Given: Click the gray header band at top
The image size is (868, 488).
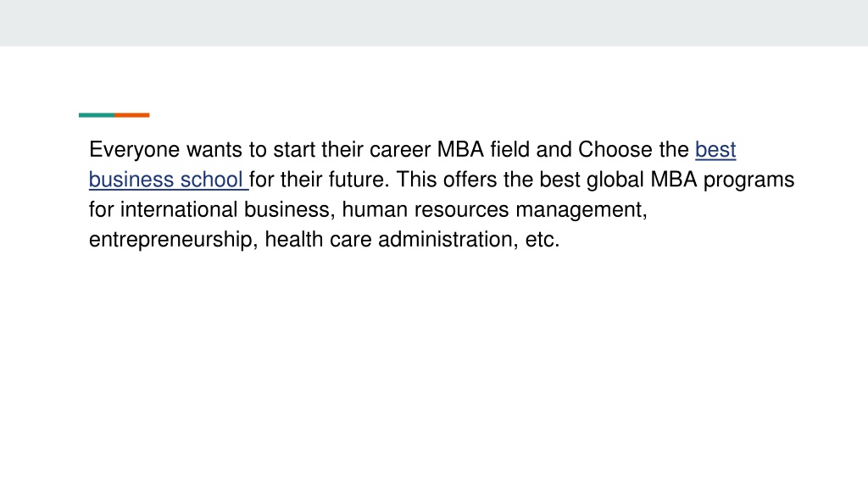Looking at the screenshot, I should [x=434, y=23].
